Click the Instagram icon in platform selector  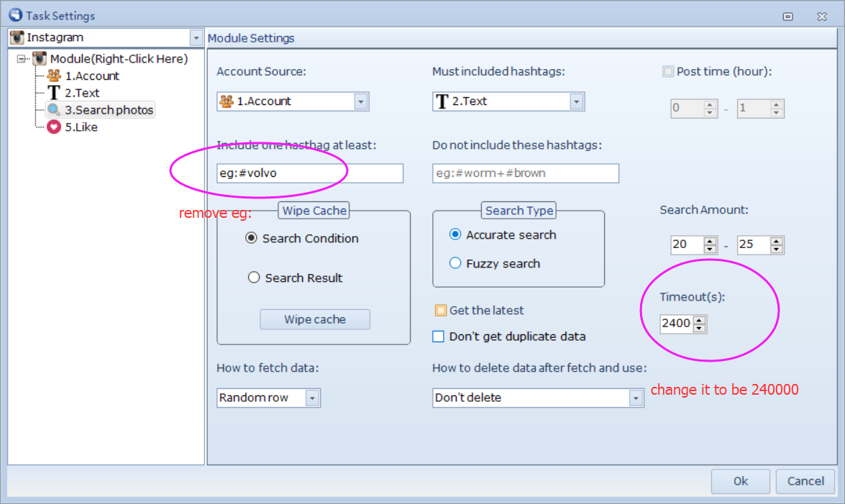pos(17,37)
